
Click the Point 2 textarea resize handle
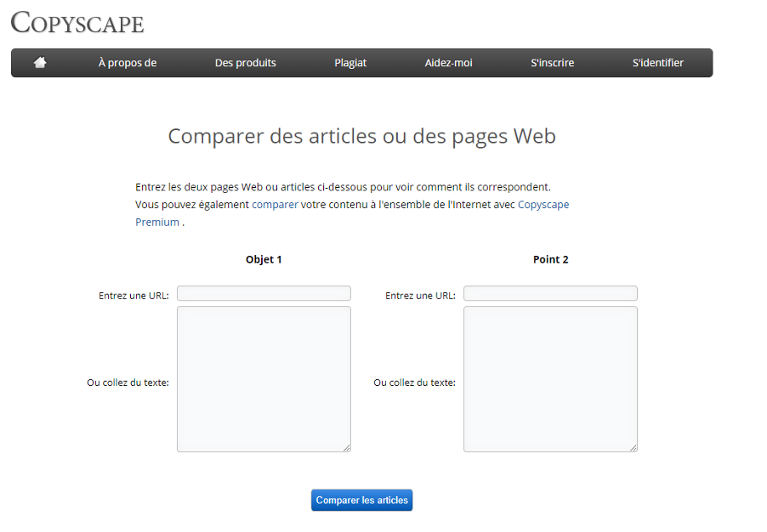[x=633, y=448]
